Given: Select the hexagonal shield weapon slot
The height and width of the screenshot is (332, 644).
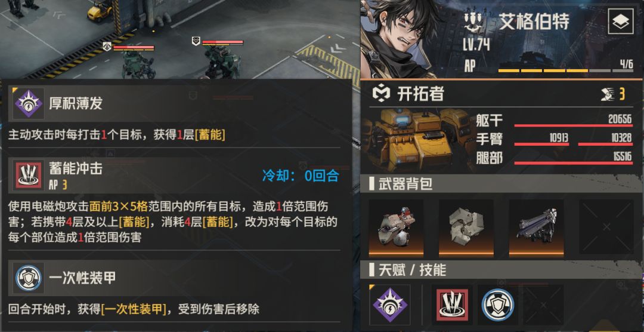Looking at the screenshot, I should coord(466,227).
